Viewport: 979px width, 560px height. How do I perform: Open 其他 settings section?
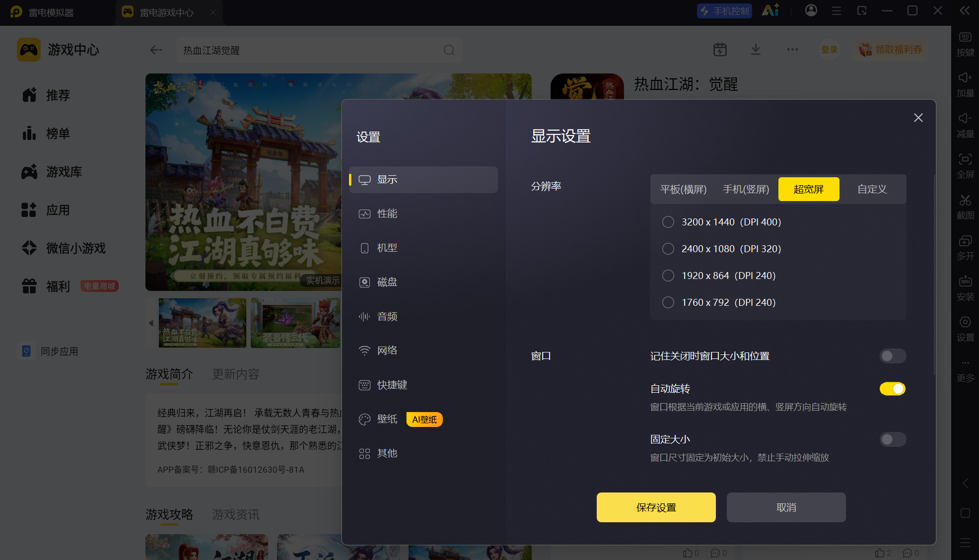(423, 454)
